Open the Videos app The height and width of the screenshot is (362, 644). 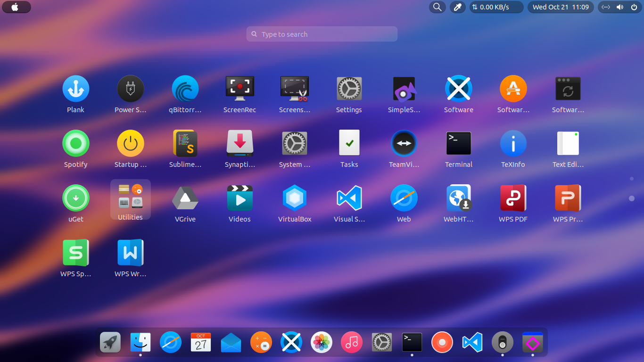(x=239, y=198)
